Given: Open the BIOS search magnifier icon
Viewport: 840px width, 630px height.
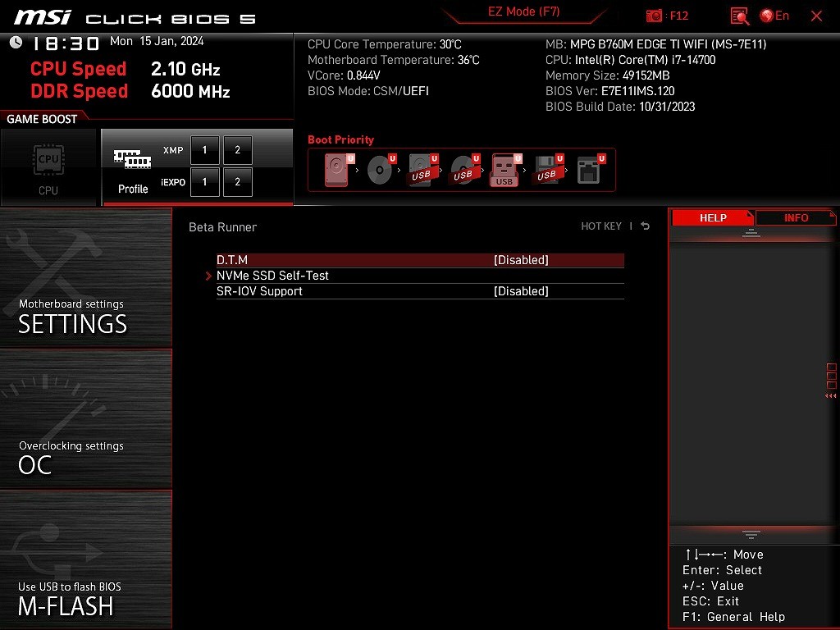Looking at the screenshot, I should pos(740,16).
